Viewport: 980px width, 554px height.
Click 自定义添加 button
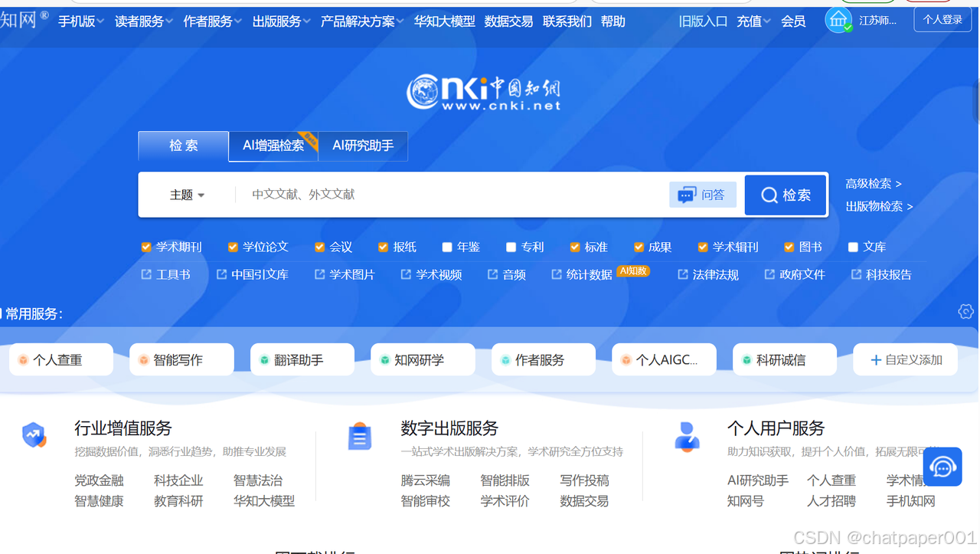tap(906, 359)
